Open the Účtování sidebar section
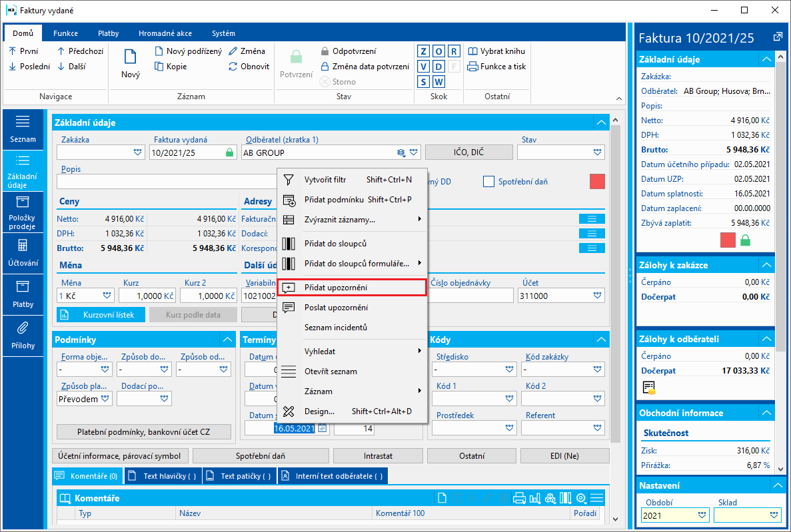 [x=23, y=253]
